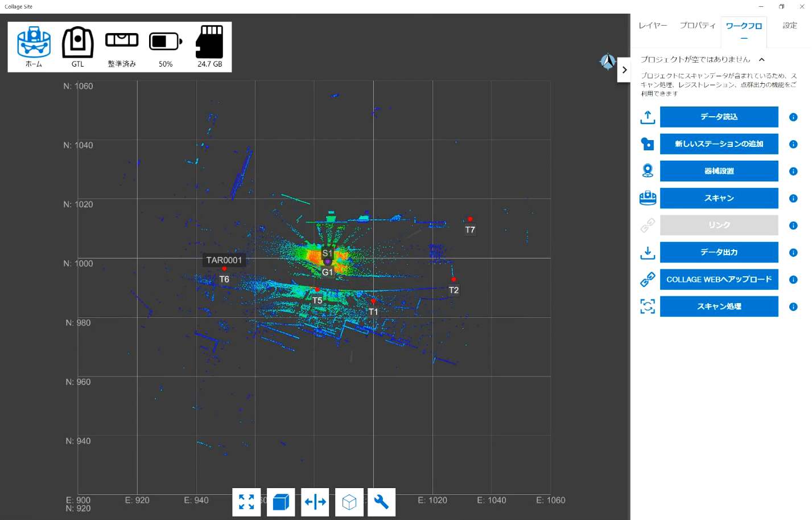Click the N: 980 axis label

79,323
